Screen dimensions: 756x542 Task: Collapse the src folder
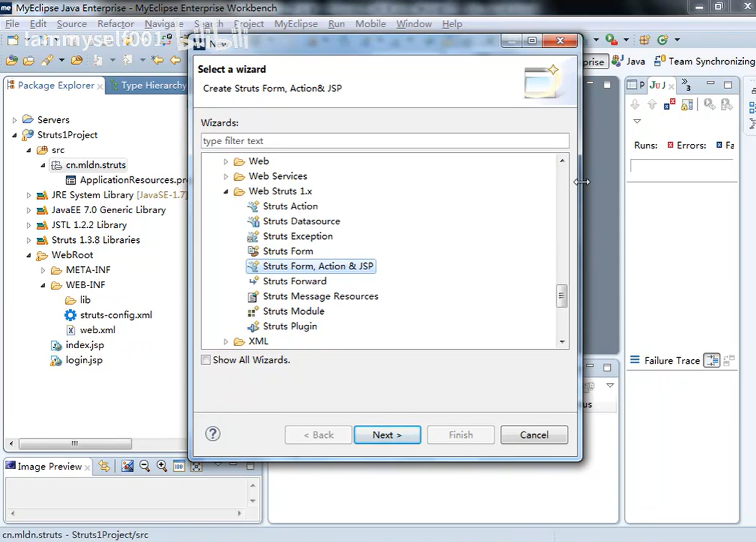(x=29, y=150)
